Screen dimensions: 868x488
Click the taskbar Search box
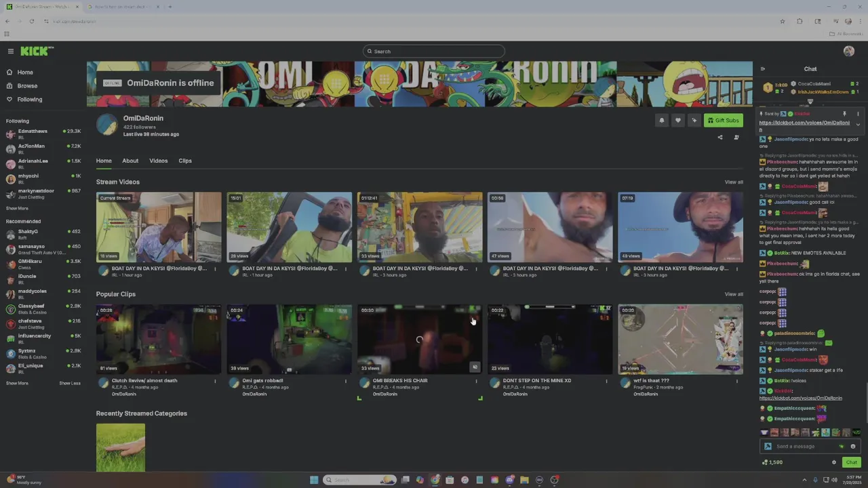359,480
